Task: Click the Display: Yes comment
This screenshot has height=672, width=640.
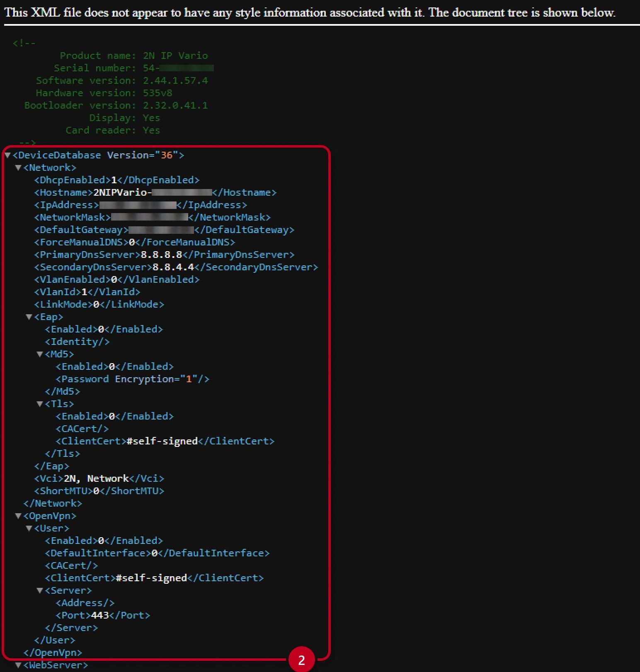Action: 125,118
